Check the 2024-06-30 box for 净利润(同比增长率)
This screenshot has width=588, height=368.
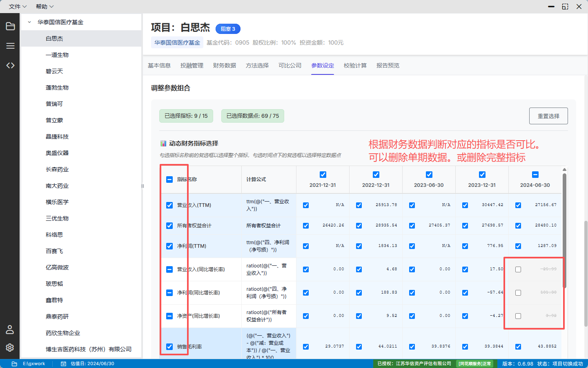coord(518,293)
